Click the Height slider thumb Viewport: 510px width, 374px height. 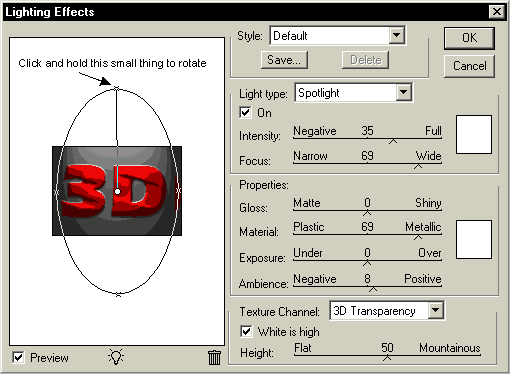point(387,358)
